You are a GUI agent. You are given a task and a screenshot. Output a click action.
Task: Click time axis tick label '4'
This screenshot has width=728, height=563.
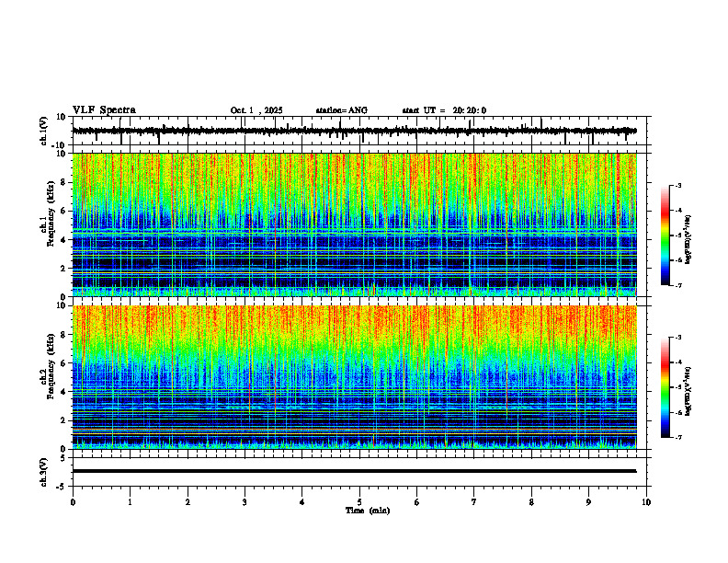click(x=302, y=502)
